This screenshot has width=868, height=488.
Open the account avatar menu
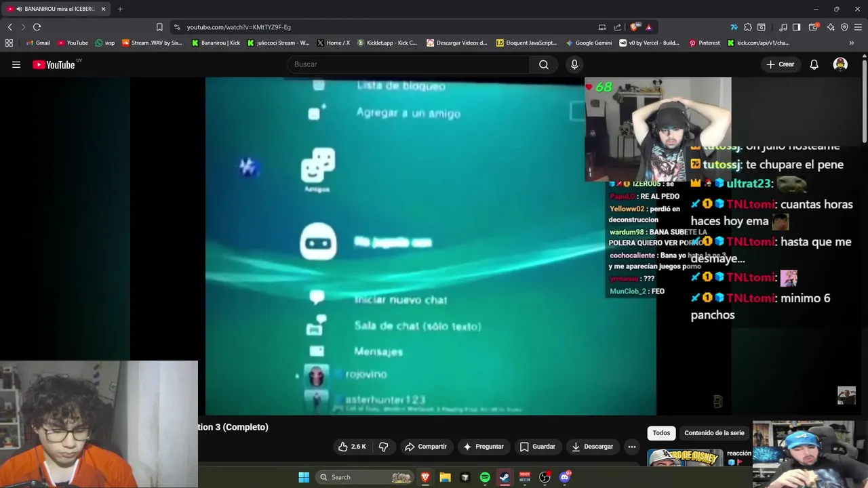pyautogui.click(x=840, y=64)
